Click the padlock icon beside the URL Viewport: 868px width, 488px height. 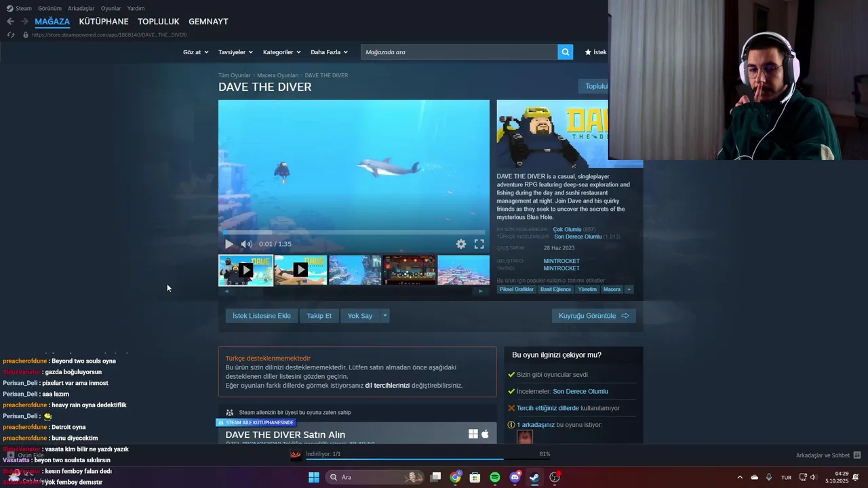[26, 35]
